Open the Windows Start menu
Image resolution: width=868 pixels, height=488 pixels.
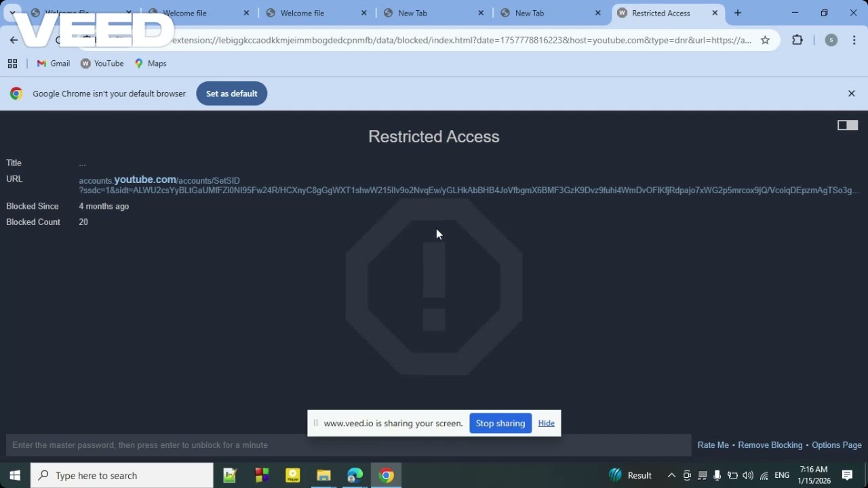click(x=15, y=476)
